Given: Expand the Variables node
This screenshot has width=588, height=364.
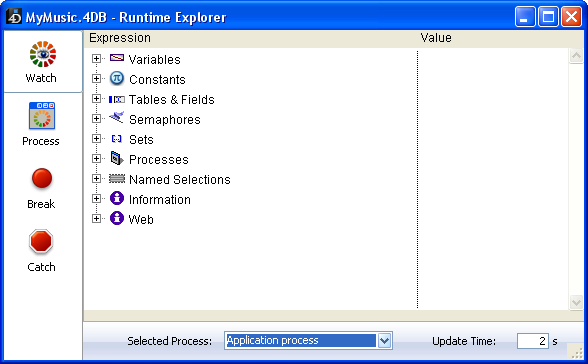Looking at the screenshot, I should pos(96,58).
